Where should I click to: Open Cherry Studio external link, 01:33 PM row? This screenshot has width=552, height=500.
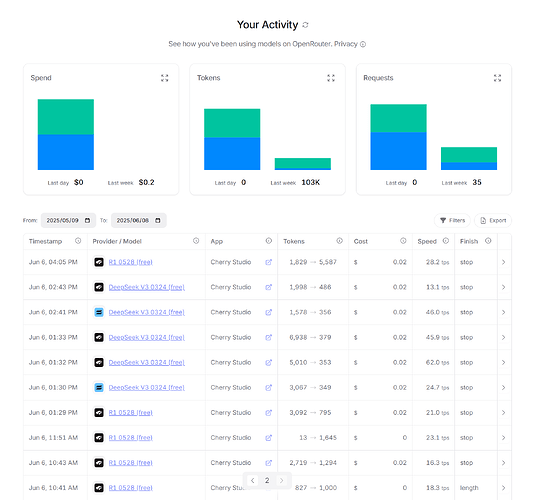pos(269,337)
